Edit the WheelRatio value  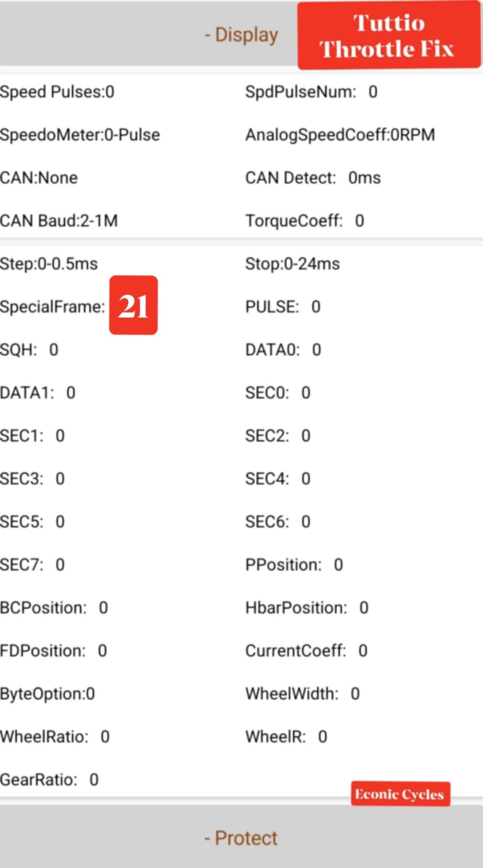tap(105, 737)
